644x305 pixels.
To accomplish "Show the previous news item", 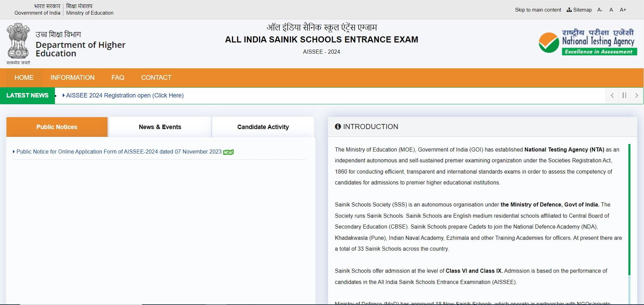I will tap(612, 95).
